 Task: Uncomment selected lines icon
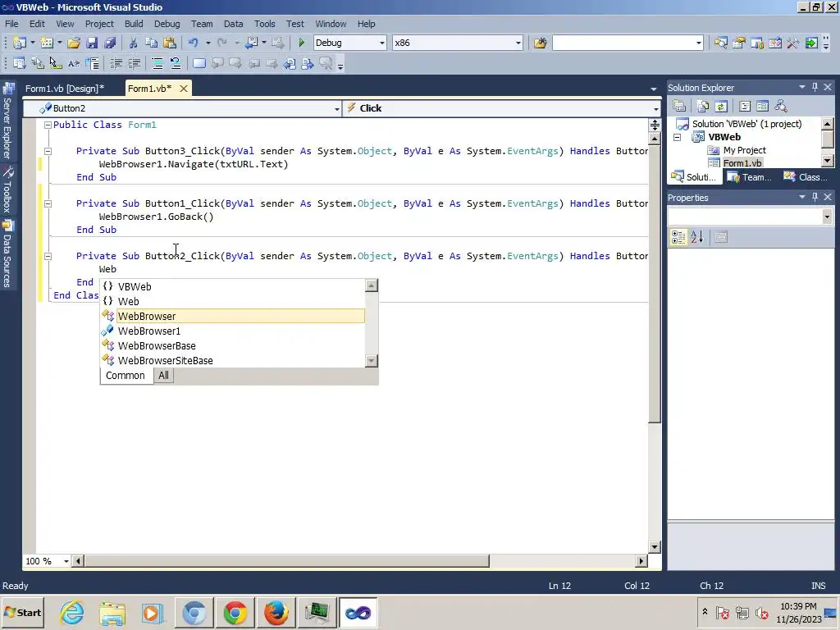click(176, 64)
